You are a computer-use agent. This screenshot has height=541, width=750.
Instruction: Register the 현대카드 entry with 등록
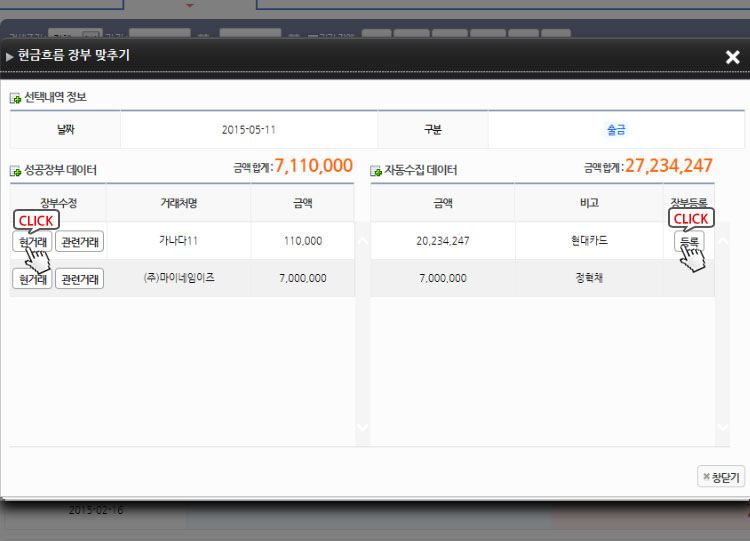click(690, 241)
